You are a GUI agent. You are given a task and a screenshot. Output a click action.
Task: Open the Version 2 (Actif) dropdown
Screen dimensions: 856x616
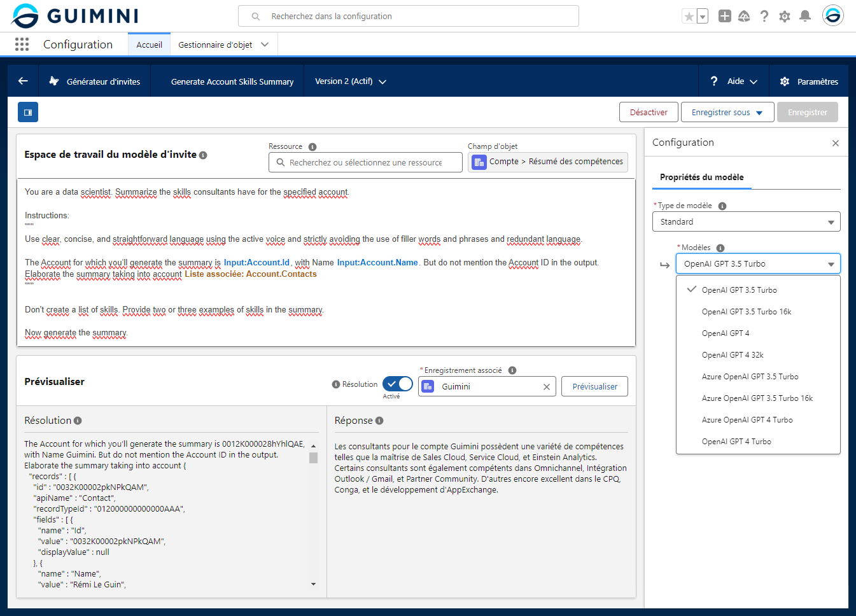351,81
